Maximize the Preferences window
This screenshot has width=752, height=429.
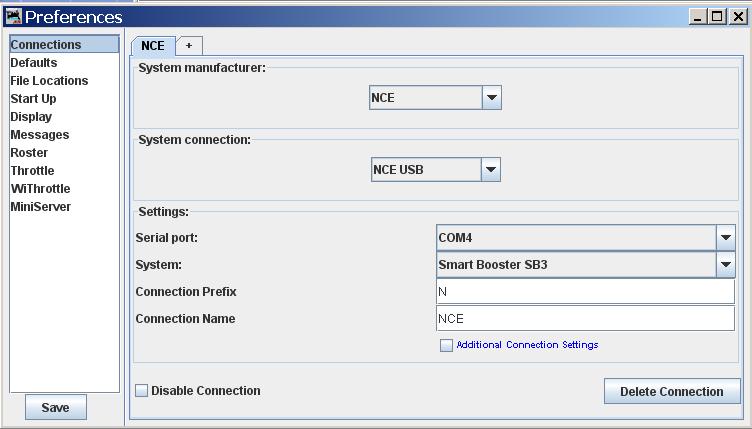[717, 17]
